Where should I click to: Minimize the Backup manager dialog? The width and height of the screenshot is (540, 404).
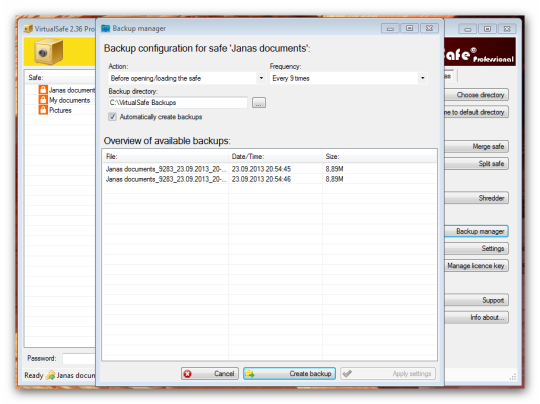390,28
